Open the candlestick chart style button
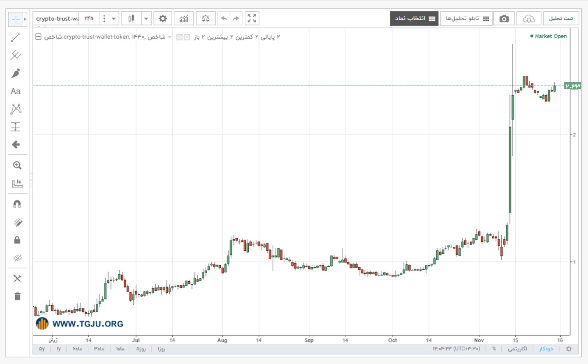The height and width of the screenshot is (364, 588). (x=131, y=18)
